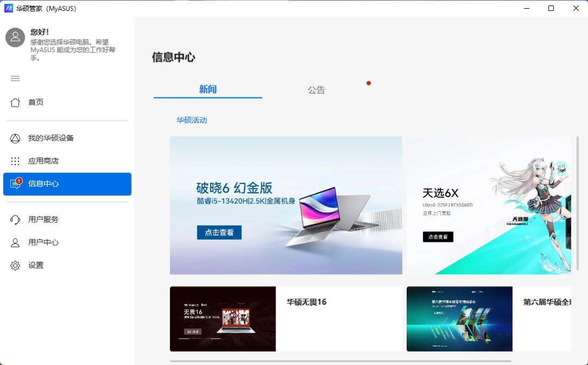The image size is (588, 365).
Task: Collapse the sidebar with the hamburger icon
Action: click(x=15, y=78)
